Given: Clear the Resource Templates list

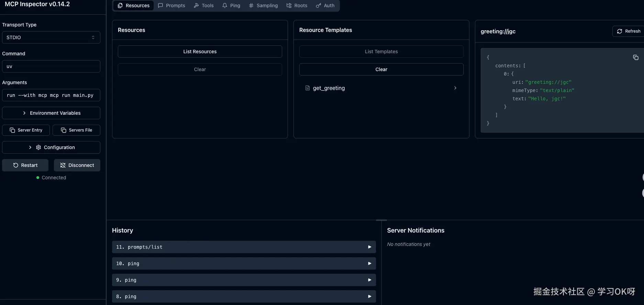Looking at the screenshot, I should 381,69.
